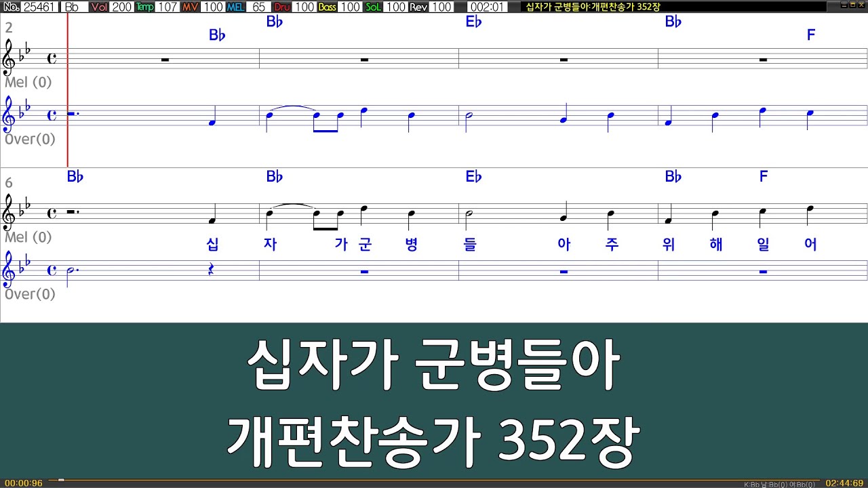The image size is (868, 488).
Task: Click the lyric syllable 해
Action: [716, 245]
